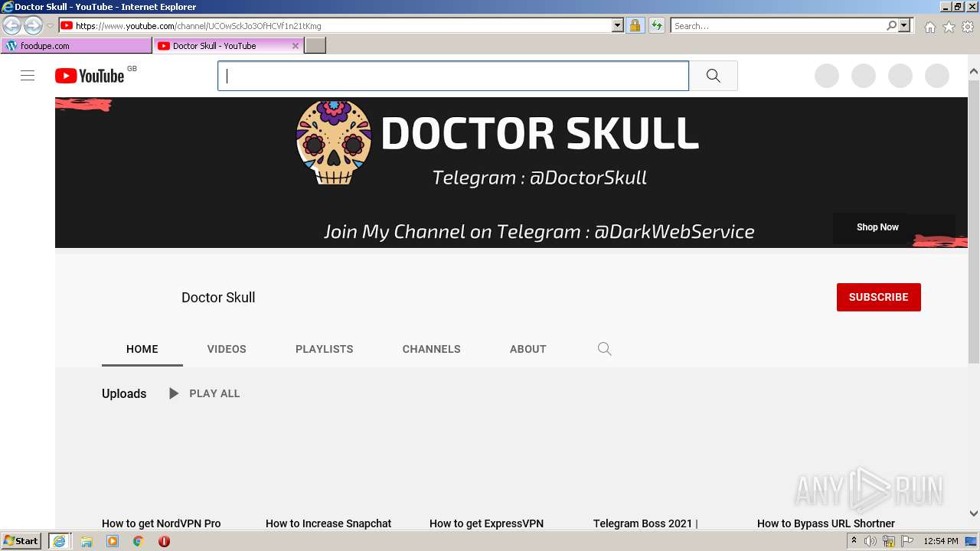The image size is (980, 551).
Task: Click the scrollbar up arrow
Action: tap(973, 72)
